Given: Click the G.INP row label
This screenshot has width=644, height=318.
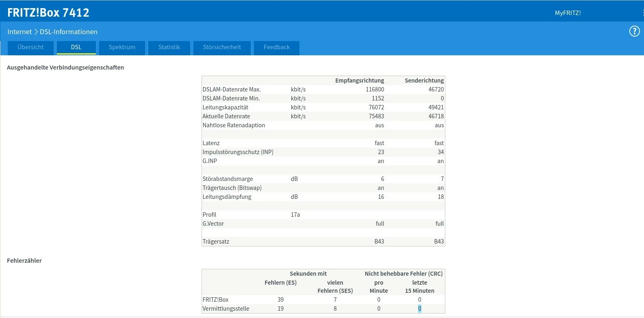Looking at the screenshot, I should tap(210, 161).
